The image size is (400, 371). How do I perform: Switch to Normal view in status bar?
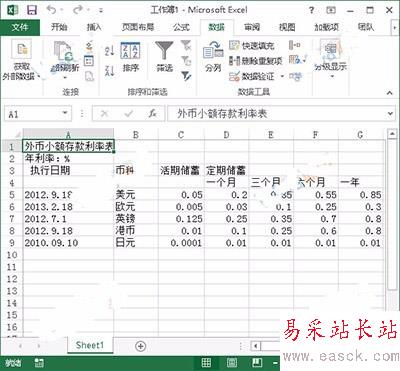[x=206, y=363]
